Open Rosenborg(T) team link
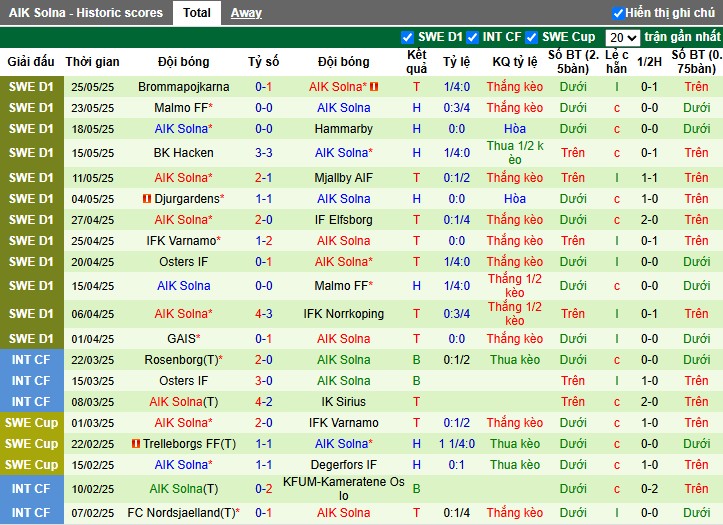Screen dimensions: 723x525 tap(183, 360)
